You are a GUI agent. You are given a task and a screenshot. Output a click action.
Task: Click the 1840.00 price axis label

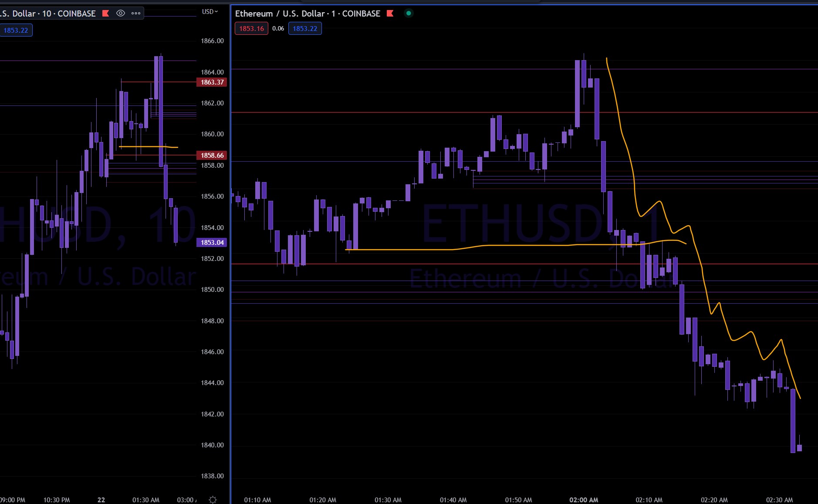(x=212, y=445)
